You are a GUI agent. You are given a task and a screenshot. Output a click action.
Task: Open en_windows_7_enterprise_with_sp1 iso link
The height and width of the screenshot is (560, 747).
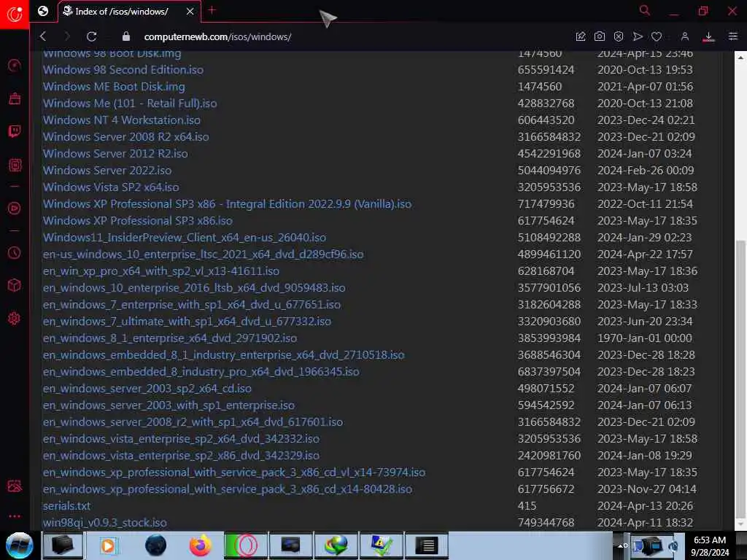192,304
